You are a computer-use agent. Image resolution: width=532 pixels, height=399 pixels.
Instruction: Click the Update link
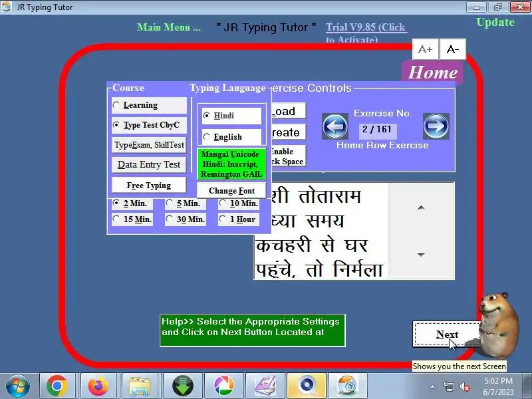point(495,23)
